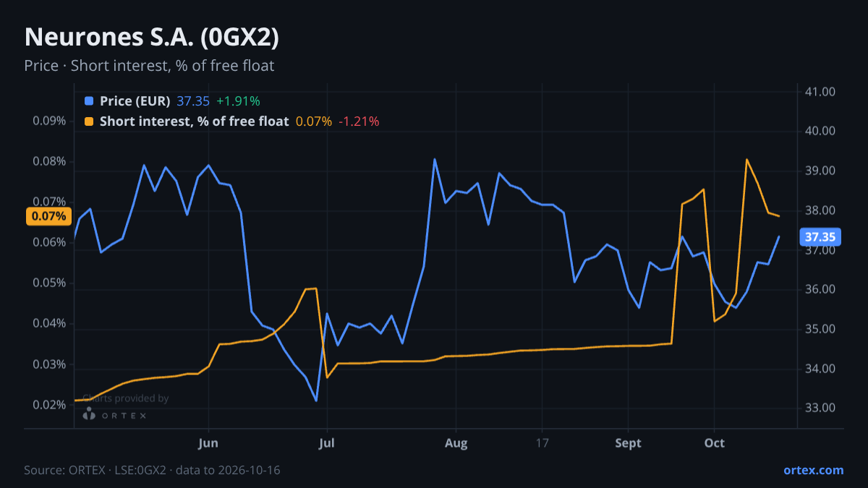Click the 38.00 right axis label
Image resolution: width=868 pixels, height=488 pixels.
coord(820,210)
